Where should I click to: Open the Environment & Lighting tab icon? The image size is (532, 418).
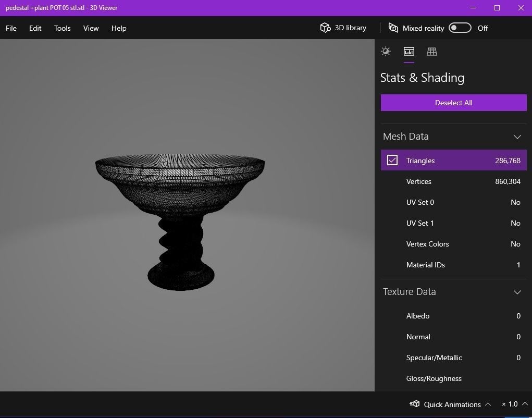point(386,52)
